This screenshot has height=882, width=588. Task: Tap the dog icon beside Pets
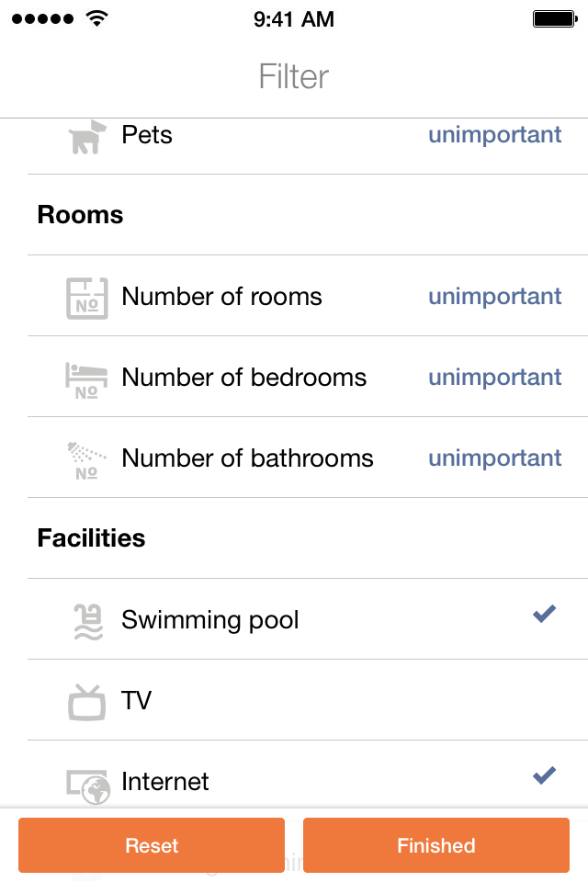tap(87, 137)
